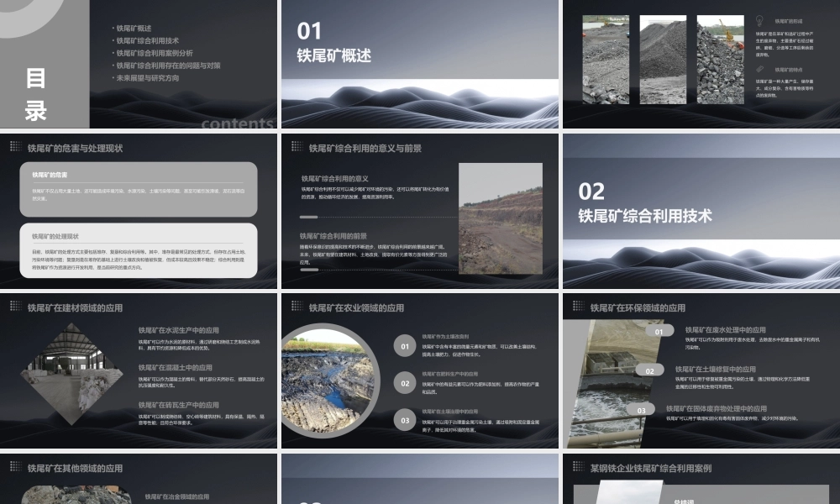Viewport: 840px width, 504px height.
Task: Click the slide title 铁尾矿综合利用的意义与前景
Action: (x=365, y=149)
